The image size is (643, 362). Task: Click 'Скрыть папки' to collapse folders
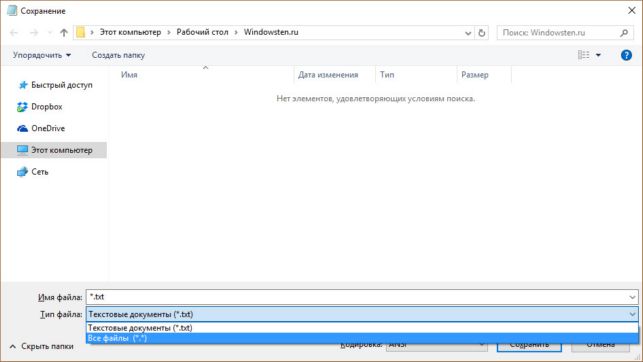(41, 346)
